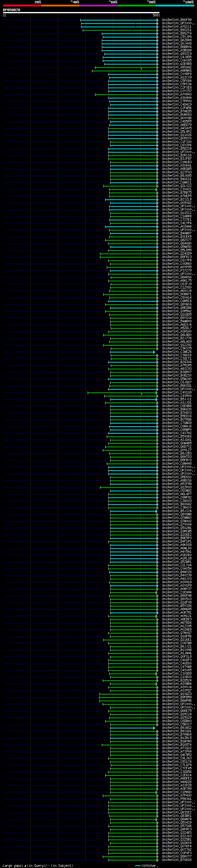Select the ~40% orange legend segment
Screen dimensions: 197x868
60,6
